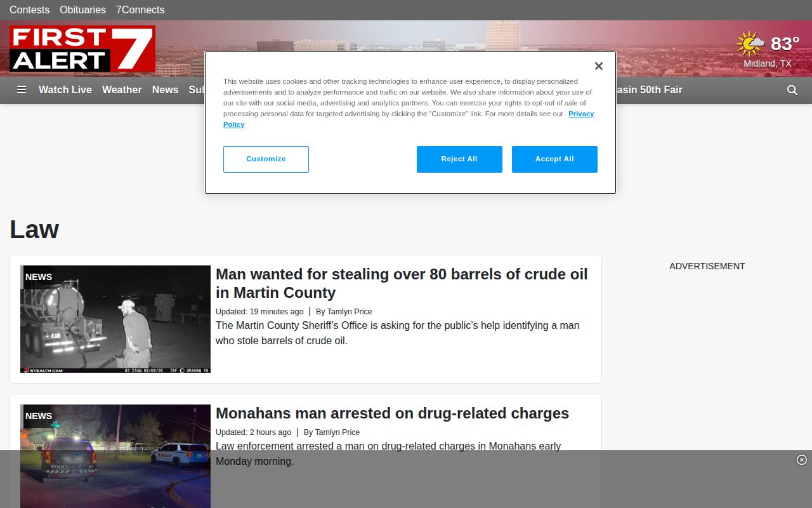The image size is (812, 508).
Task: Open the police cars night thumbnail
Action: (115, 456)
